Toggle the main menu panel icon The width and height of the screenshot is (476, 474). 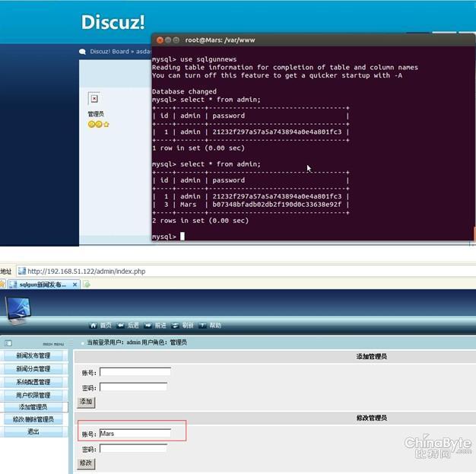(x=8, y=343)
